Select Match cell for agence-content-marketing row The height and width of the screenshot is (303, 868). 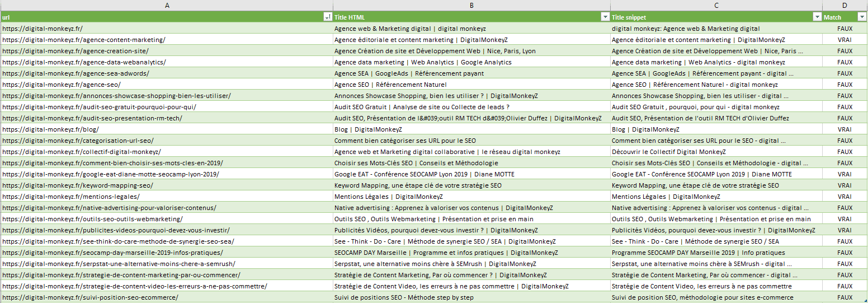pos(845,40)
